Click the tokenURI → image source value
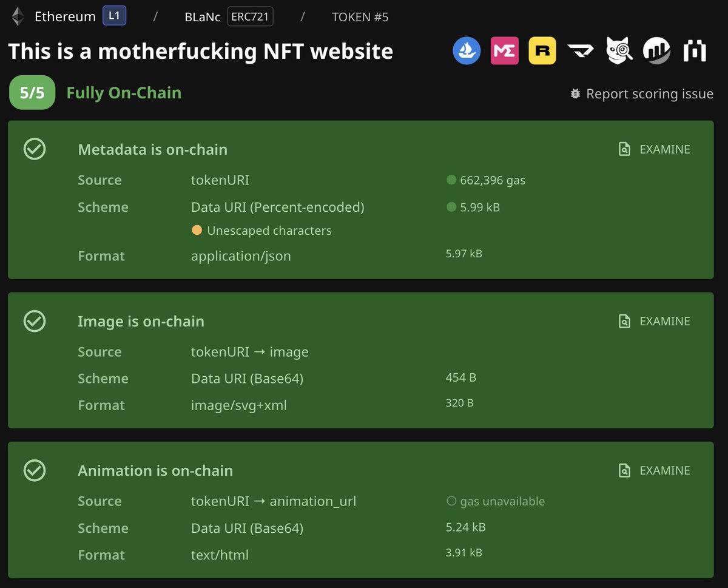 [250, 352]
